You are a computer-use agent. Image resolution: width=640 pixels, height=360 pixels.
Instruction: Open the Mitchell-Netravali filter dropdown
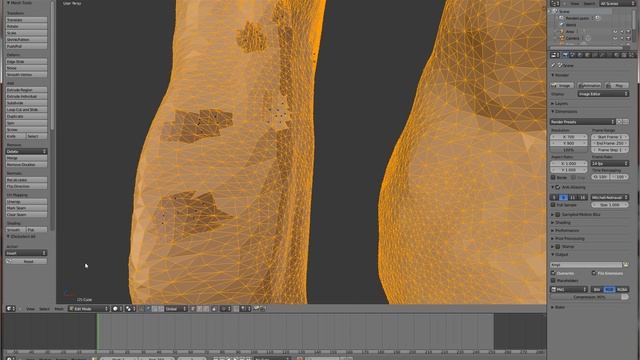609,197
